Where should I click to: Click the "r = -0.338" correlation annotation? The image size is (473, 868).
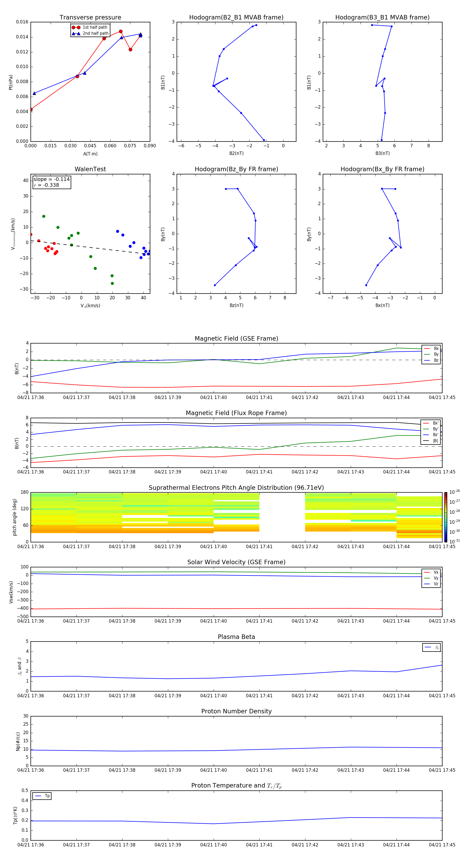point(47,185)
